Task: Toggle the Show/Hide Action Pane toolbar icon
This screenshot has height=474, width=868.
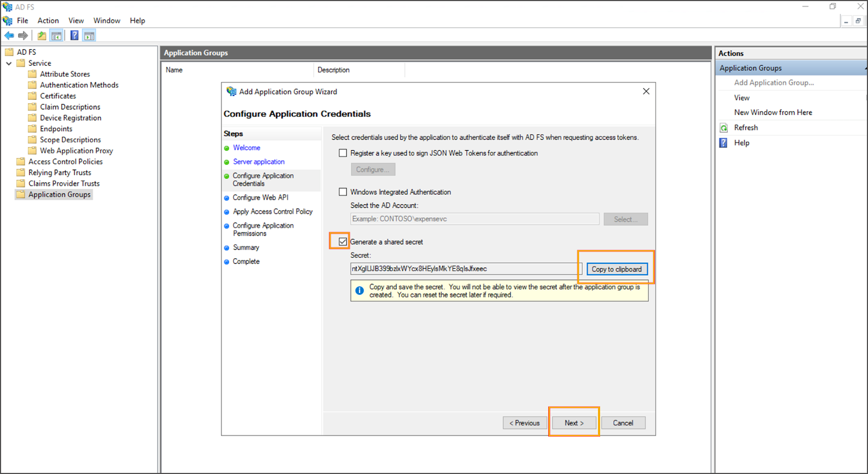Action: (89, 36)
